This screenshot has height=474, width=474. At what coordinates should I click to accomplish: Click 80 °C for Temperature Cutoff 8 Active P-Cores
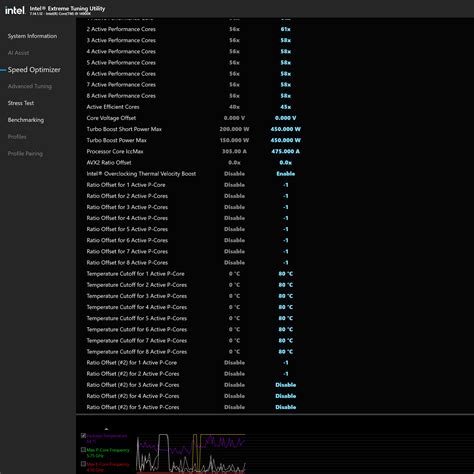(x=285, y=352)
